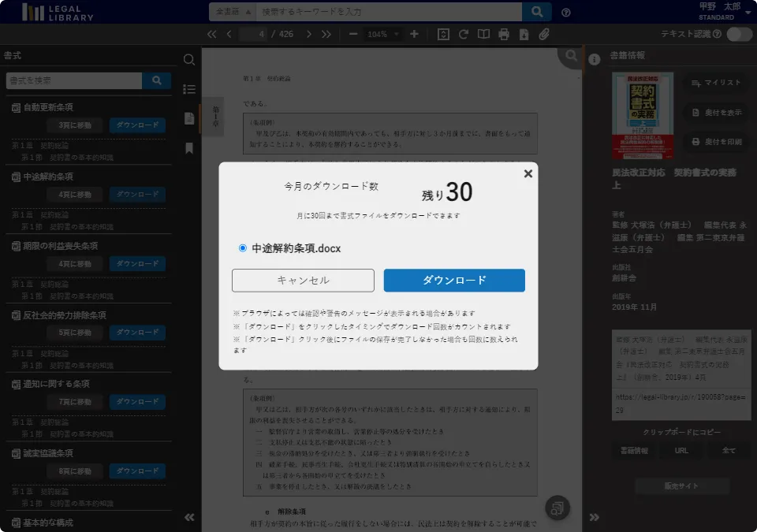Select the 中途解約条項.docx radio button
The width and height of the screenshot is (757, 532).
pos(242,248)
